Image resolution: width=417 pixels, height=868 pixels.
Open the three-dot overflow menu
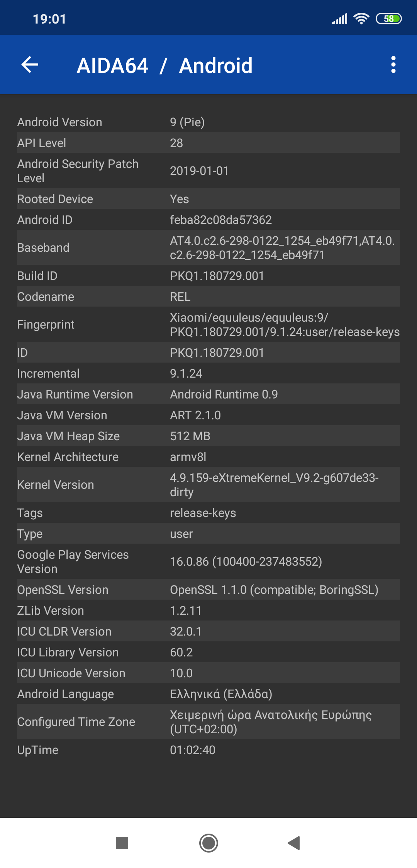(393, 64)
